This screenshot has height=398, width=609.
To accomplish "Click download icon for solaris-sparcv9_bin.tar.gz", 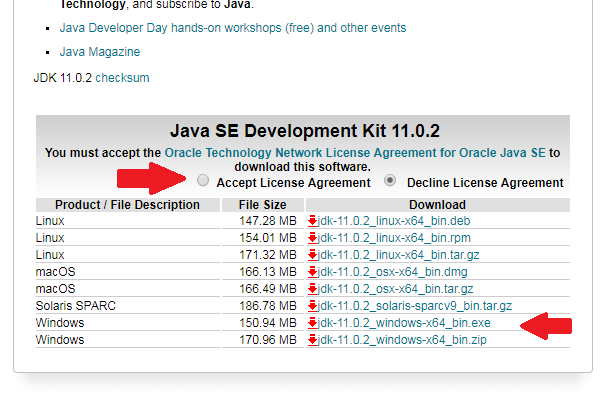I will (x=312, y=306).
